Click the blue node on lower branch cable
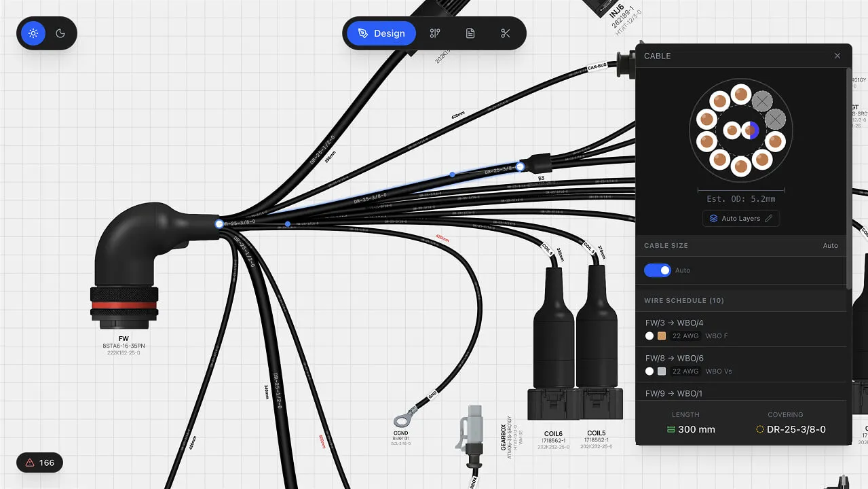 coord(288,223)
